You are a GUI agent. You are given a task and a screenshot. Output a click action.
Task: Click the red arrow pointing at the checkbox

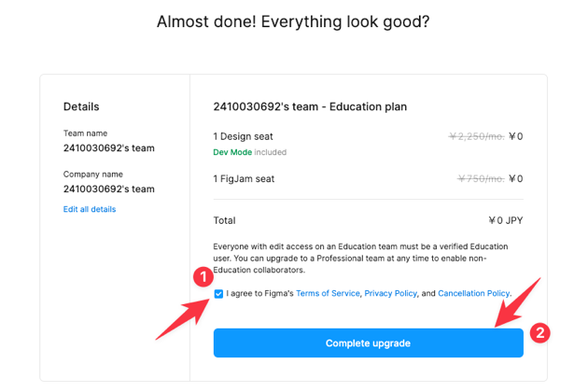coord(184,319)
